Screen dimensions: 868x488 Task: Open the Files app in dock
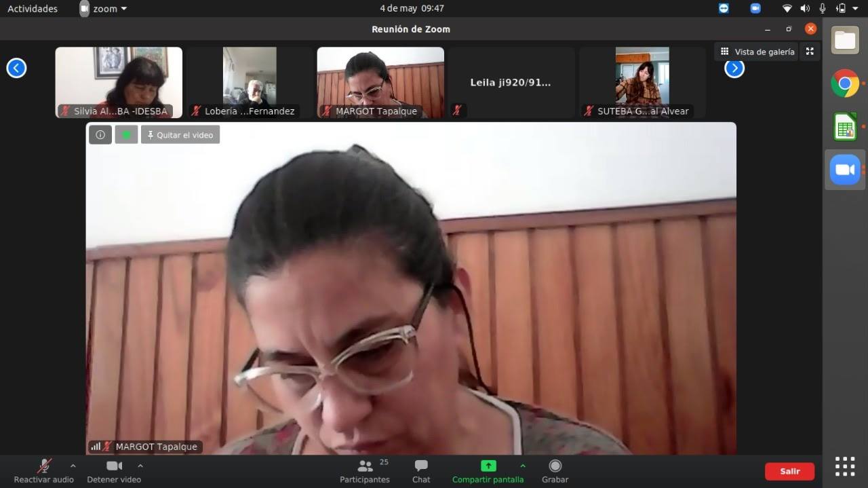[x=845, y=41]
